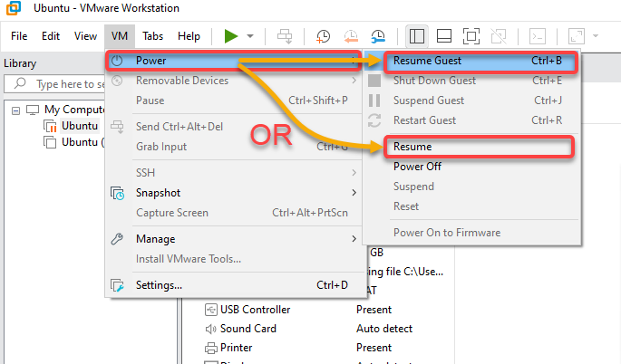Open the Snapshot submenu
This screenshot has width=621, height=364.
[234, 193]
